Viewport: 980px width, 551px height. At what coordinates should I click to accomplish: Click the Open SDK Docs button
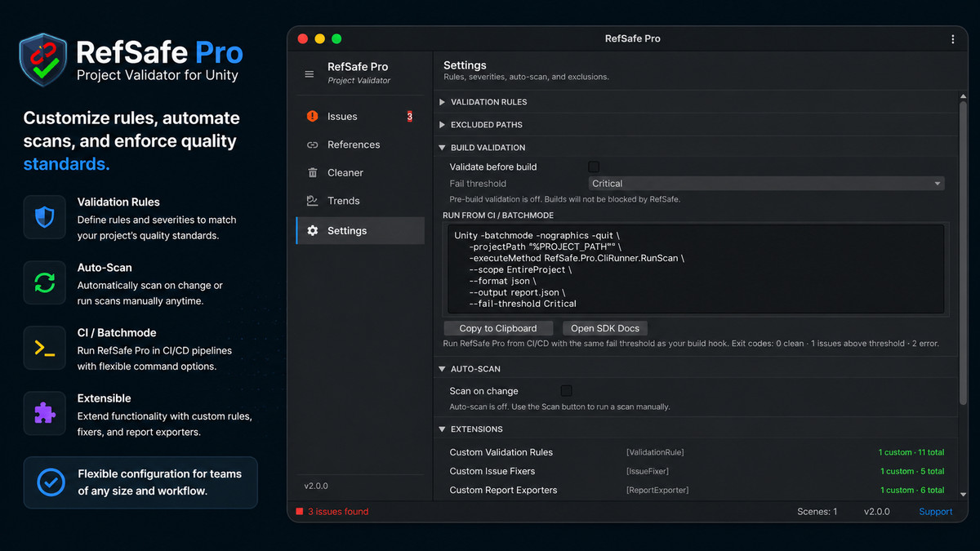tap(605, 328)
